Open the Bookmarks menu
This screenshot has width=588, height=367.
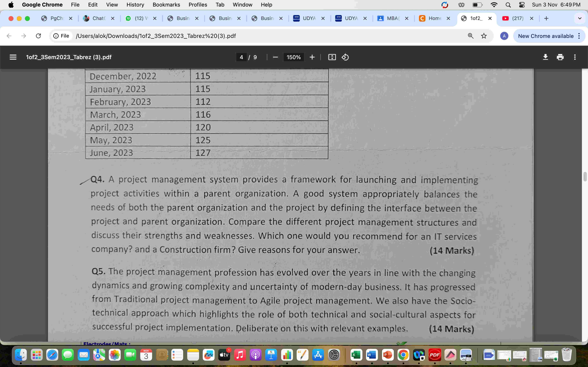[166, 5]
